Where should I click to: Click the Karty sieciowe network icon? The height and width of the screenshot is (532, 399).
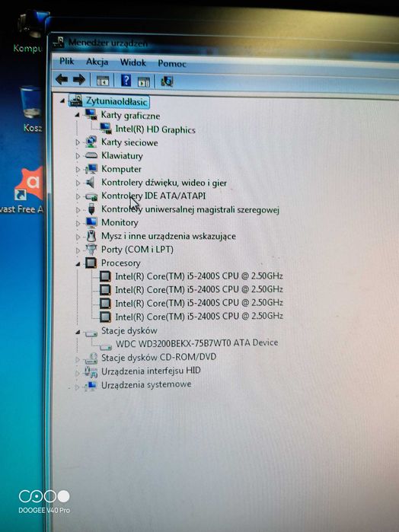click(91, 142)
